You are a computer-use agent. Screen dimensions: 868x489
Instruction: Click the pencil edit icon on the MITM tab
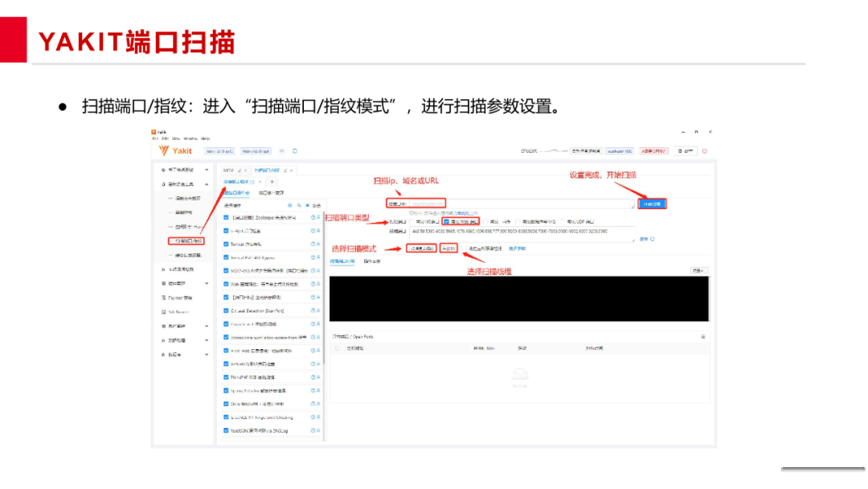(240, 171)
